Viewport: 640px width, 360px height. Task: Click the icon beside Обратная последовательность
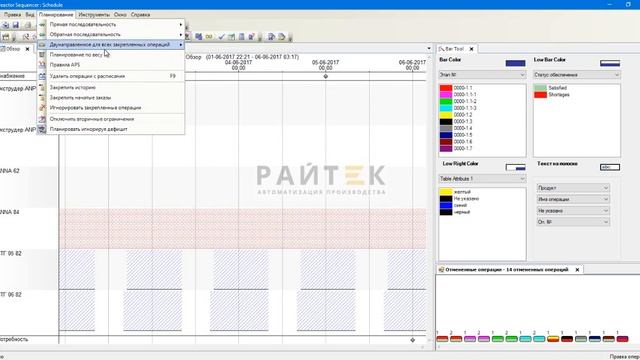[42, 35]
